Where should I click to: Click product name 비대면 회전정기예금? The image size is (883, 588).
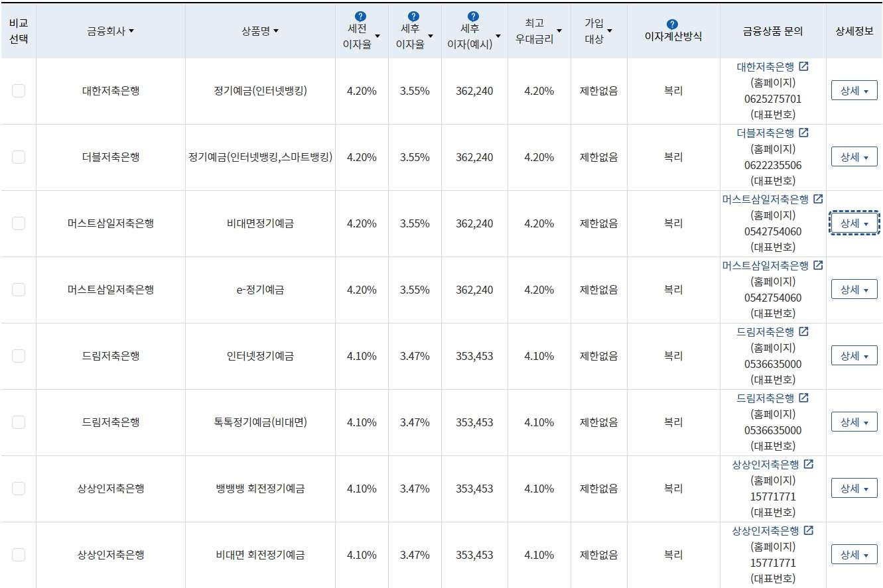click(x=260, y=555)
